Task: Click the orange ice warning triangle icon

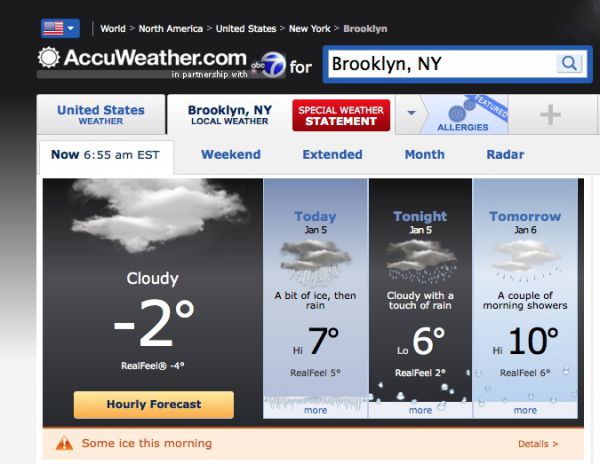Action: 63,443
